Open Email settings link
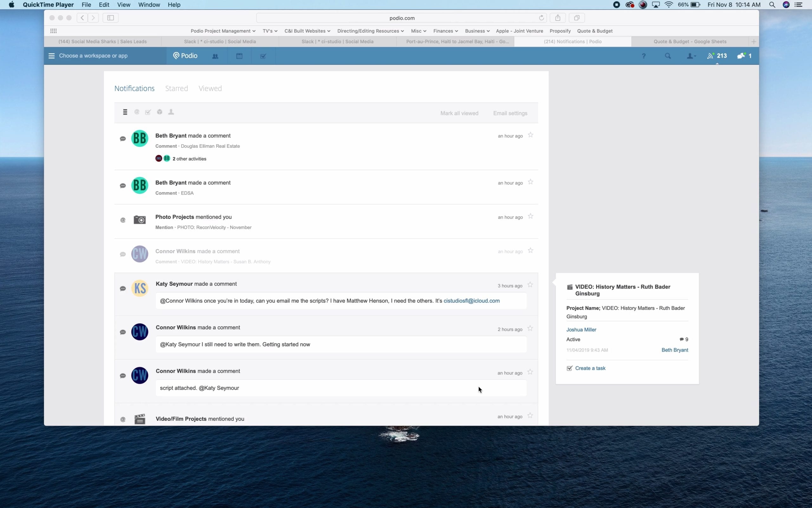This screenshot has height=508, width=812. (x=510, y=113)
